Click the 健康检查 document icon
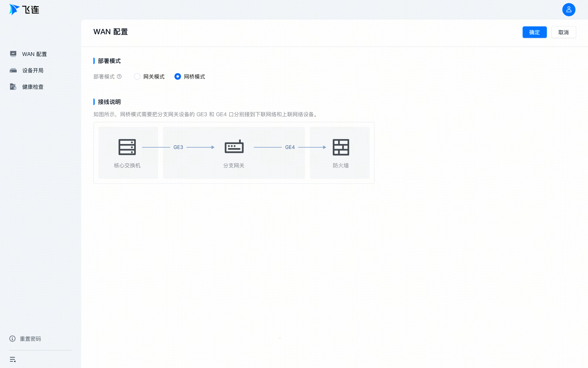 [13, 87]
